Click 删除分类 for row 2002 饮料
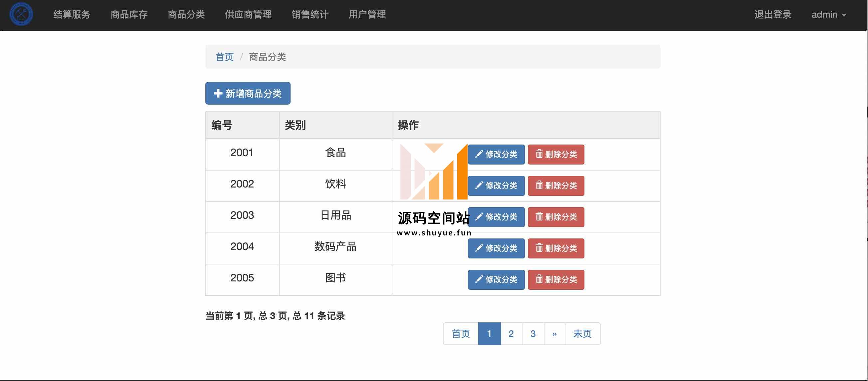 pos(556,186)
